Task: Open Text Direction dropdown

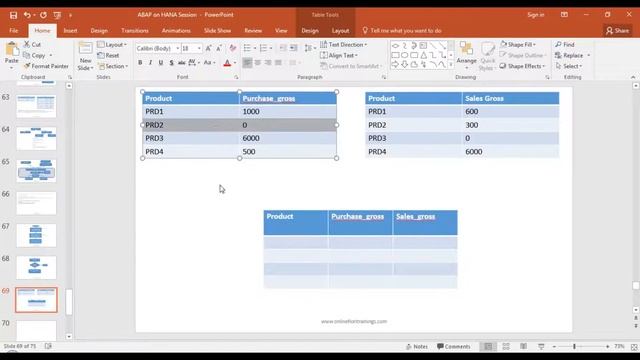Action: pos(343,44)
